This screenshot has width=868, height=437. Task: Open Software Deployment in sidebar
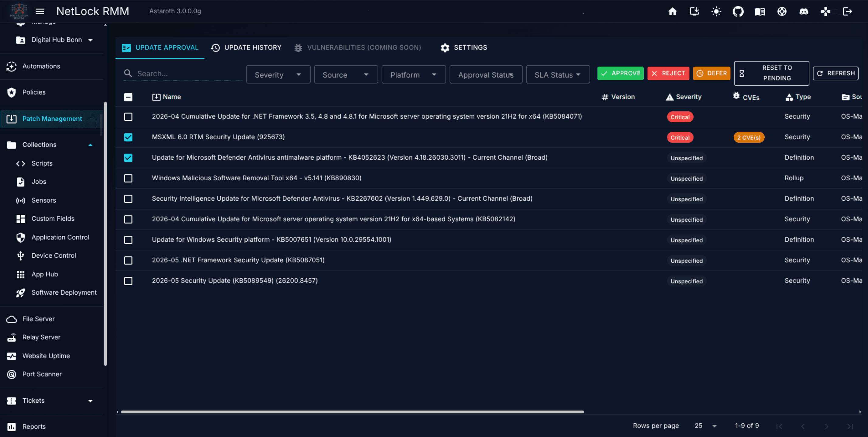click(52, 293)
